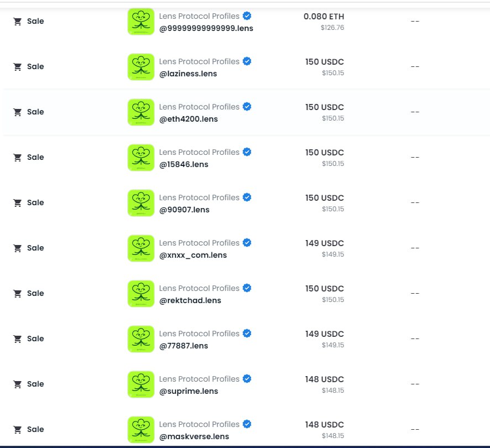490x448 pixels.
Task: Click the Sale label in the @rektchad.lens row
Action: (35, 293)
